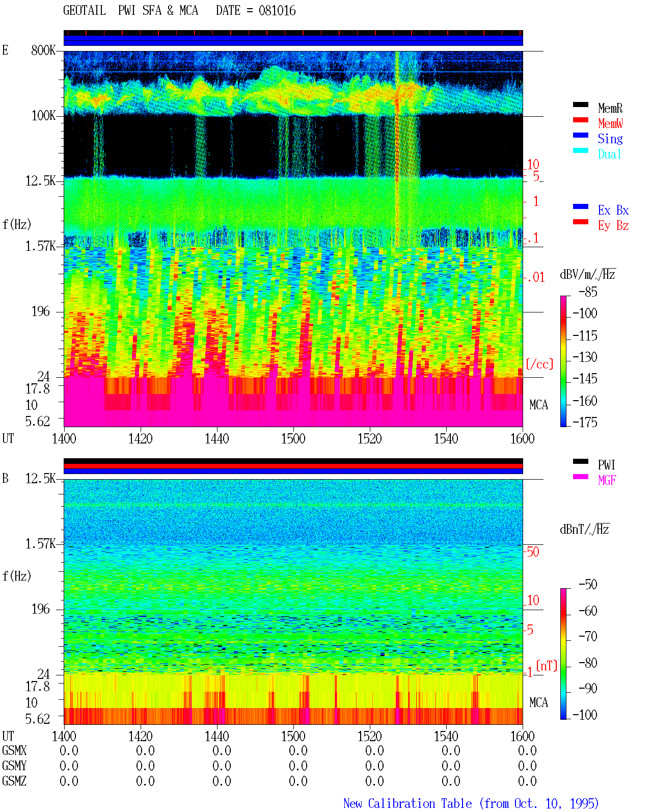Click the red [/cc] density unit label
This screenshot has width=652, height=812.
(539, 364)
